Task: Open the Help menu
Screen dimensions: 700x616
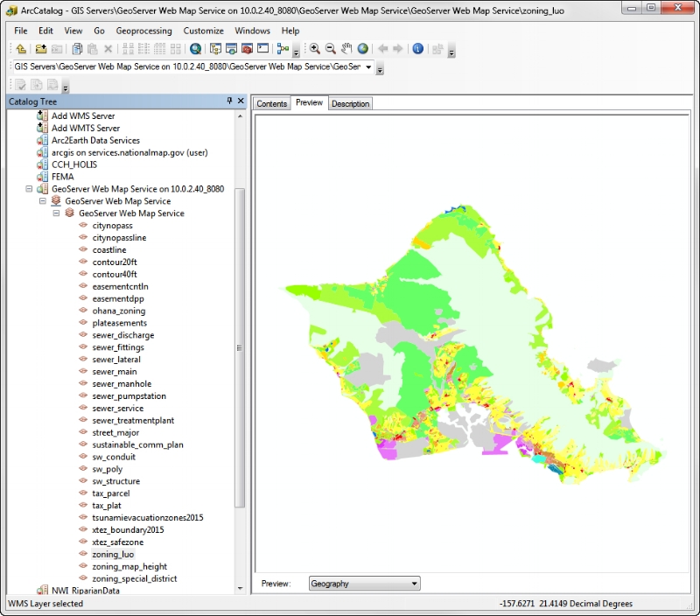Action: pyautogui.click(x=290, y=31)
